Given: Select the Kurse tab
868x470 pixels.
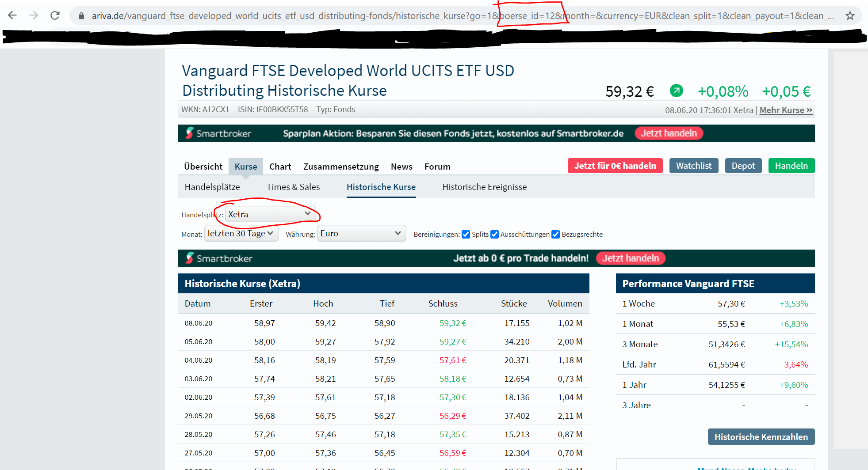Looking at the screenshot, I should pyautogui.click(x=246, y=167).
